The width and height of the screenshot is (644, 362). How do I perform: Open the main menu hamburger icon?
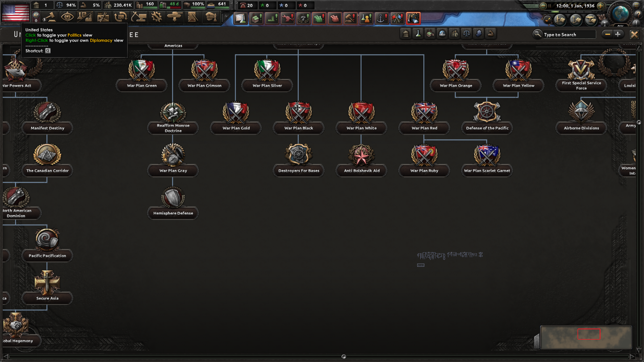pos(636,5)
